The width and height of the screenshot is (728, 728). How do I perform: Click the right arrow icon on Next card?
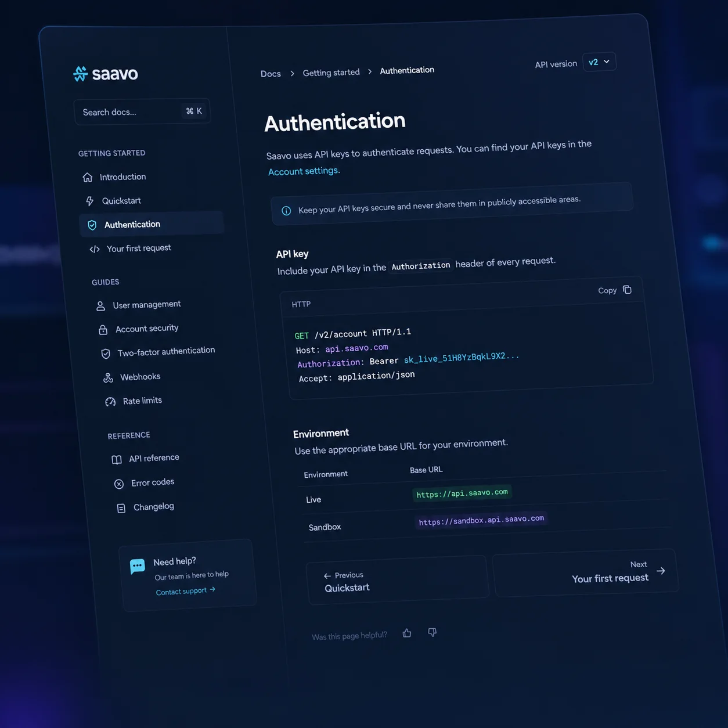[x=661, y=571]
